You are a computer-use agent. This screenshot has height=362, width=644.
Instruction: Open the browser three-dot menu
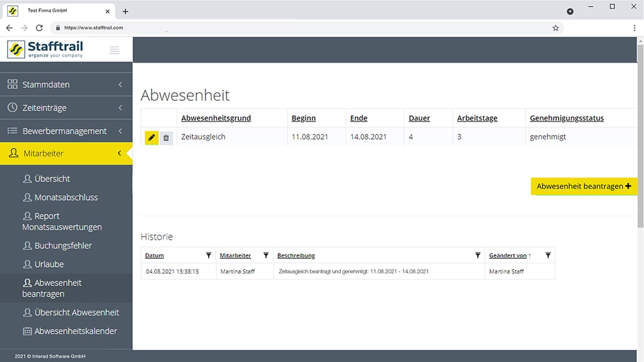[635, 28]
